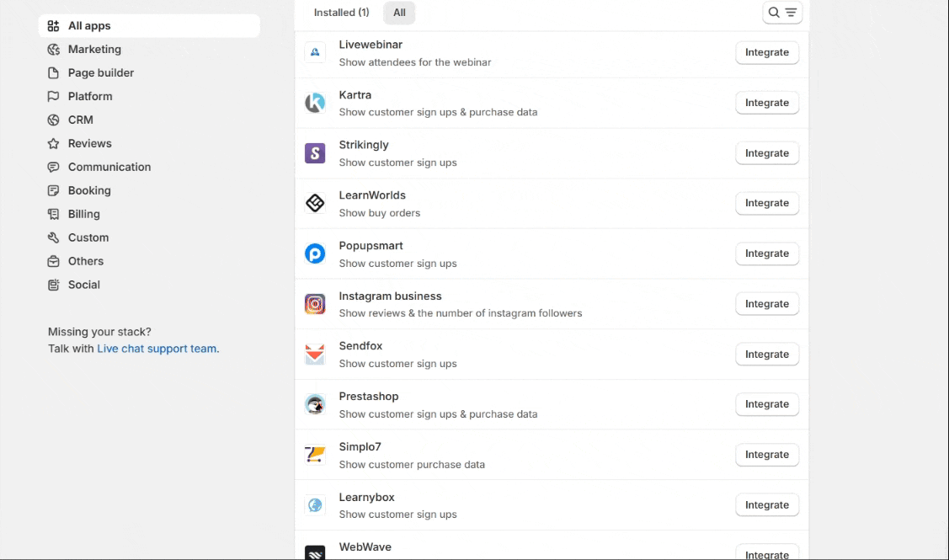
Task: Click the Others briefcase icon
Action: (53, 262)
